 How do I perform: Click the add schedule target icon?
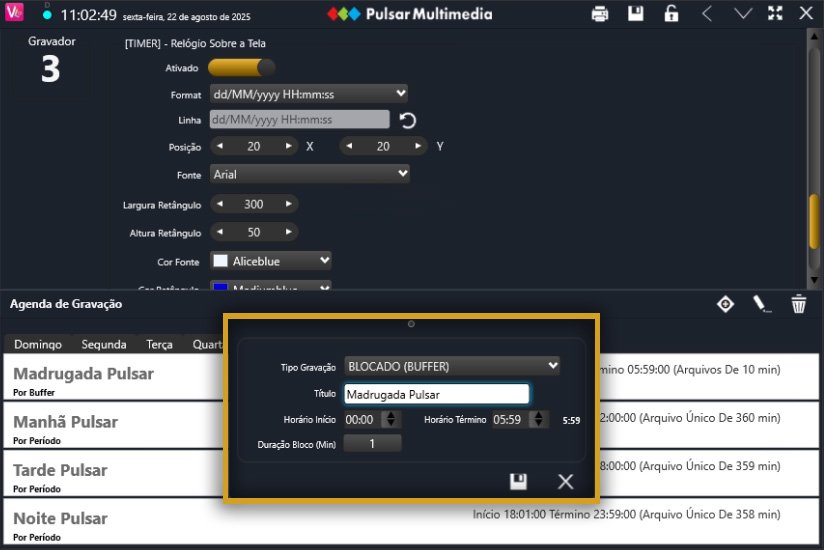tap(725, 304)
